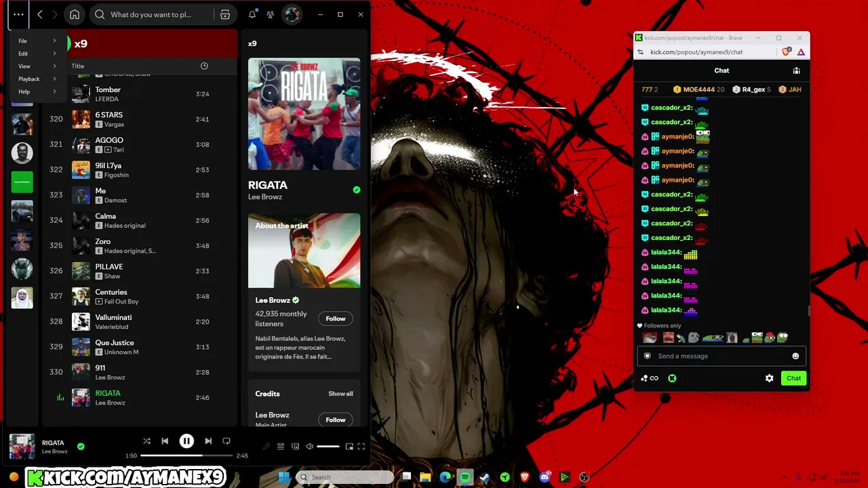Open the play queue
868x488 pixels.
point(280,447)
